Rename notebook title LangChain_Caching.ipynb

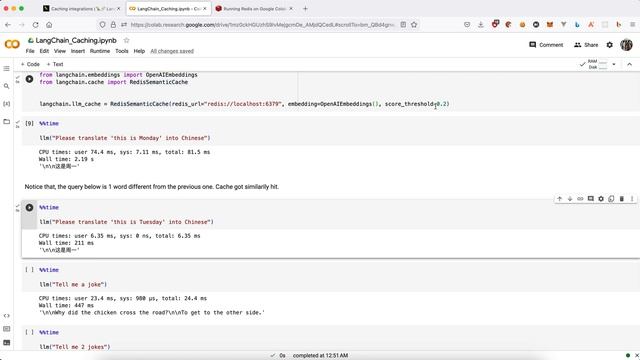pyautogui.click(x=76, y=40)
